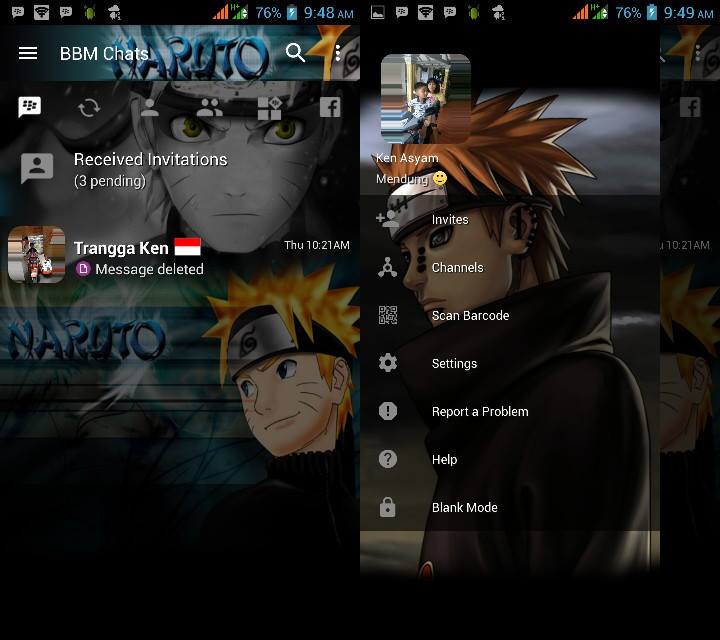Choose Report a Problem
720x640 pixels.
pyautogui.click(x=510, y=411)
